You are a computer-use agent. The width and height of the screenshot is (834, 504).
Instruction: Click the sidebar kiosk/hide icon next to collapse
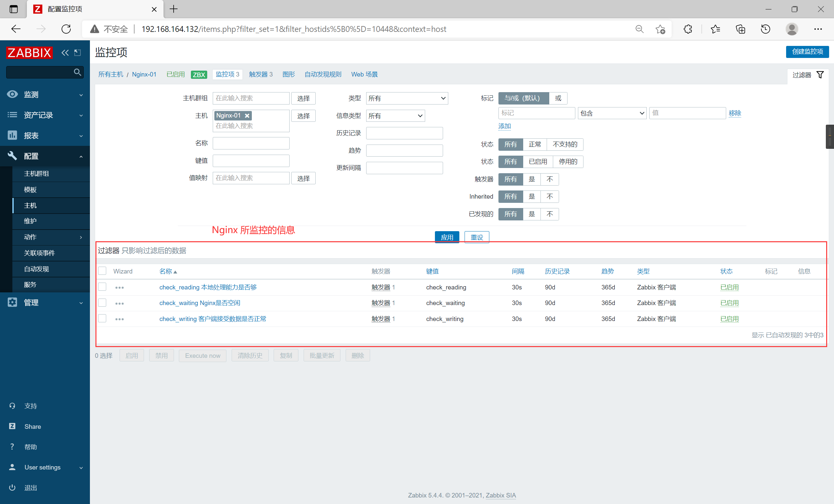[78, 53]
